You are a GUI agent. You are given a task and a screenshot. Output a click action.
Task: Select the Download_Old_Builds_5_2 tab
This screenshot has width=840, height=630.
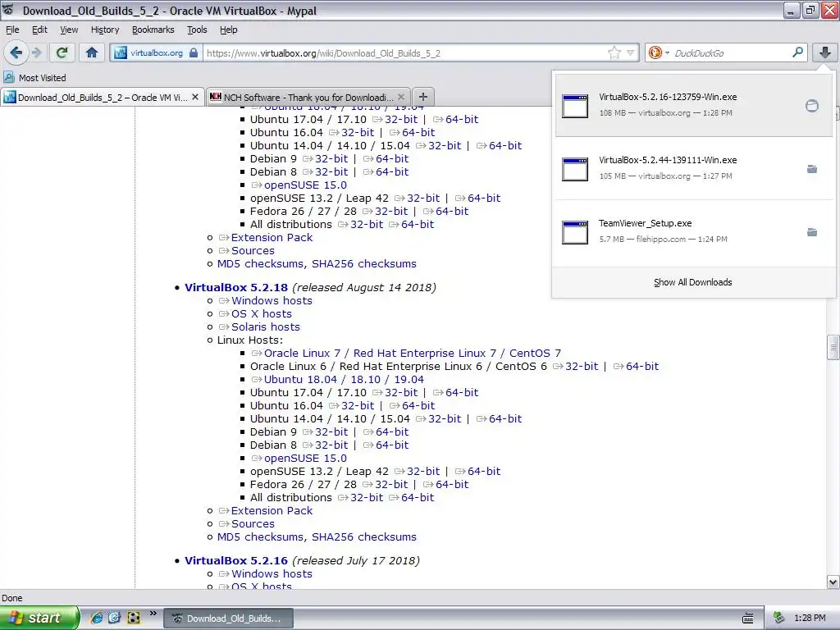(103, 97)
